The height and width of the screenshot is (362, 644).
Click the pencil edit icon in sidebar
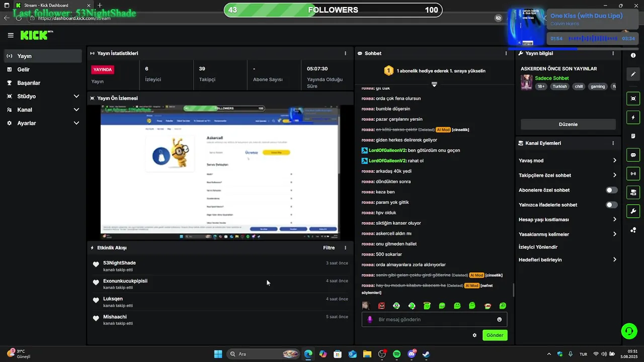point(633,74)
